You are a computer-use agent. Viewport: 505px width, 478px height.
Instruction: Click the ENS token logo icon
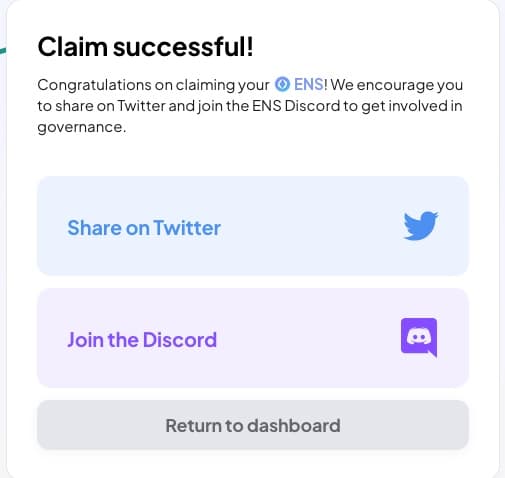(x=282, y=84)
